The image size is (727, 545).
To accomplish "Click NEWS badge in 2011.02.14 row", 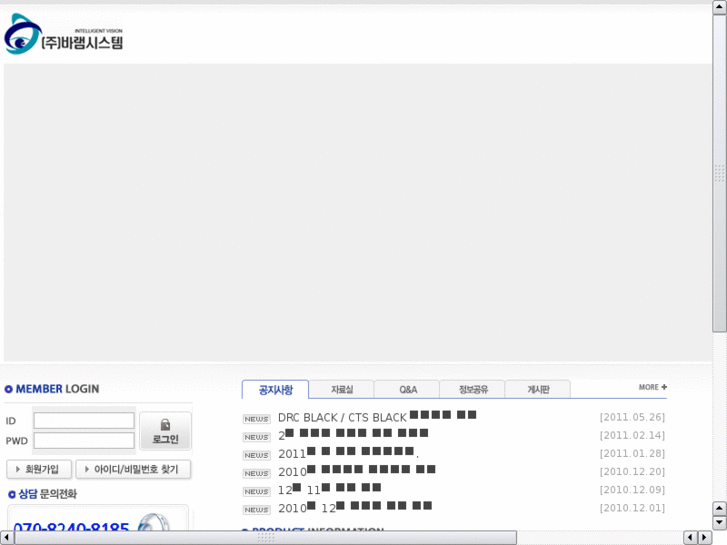I will (256, 437).
